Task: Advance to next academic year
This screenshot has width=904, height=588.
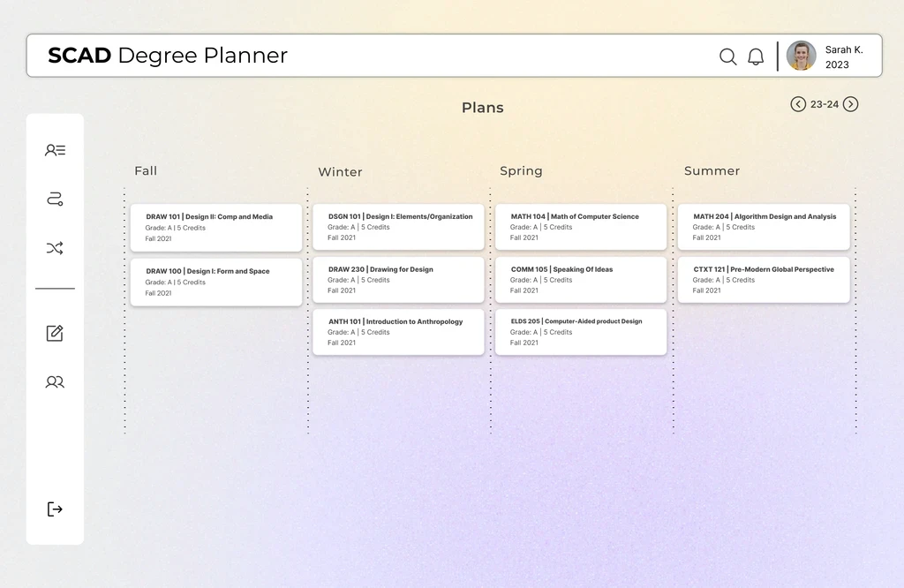Action: pyautogui.click(x=850, y=104)
